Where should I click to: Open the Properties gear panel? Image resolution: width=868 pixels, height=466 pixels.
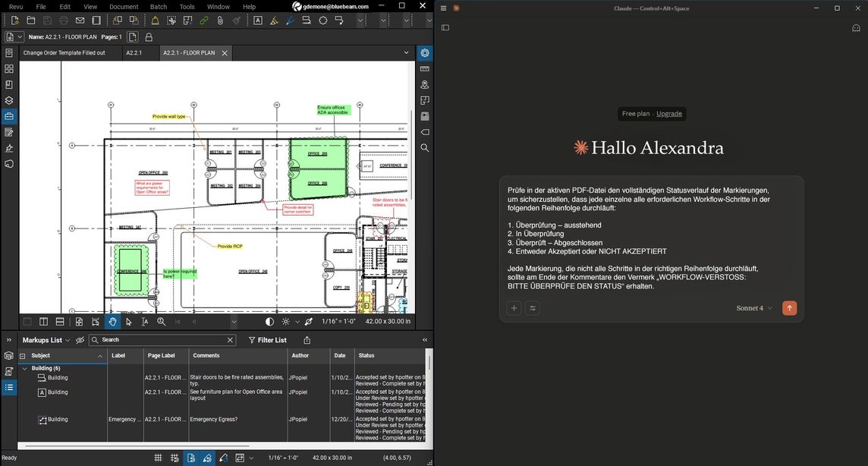tap(425, 53)
